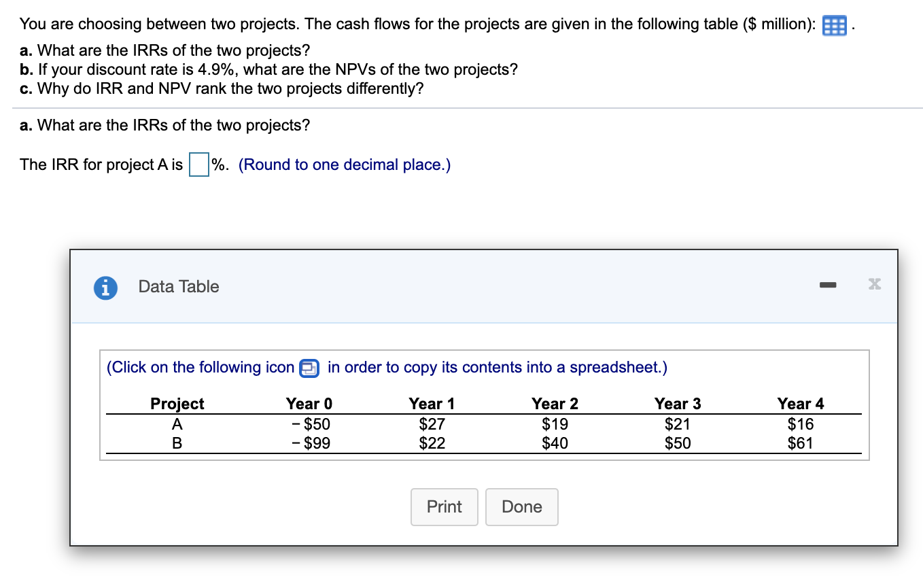Image resolution: width=923 pixels, height=588 pixels.
Task: Click the Year 4 column header
Action: 801,403
